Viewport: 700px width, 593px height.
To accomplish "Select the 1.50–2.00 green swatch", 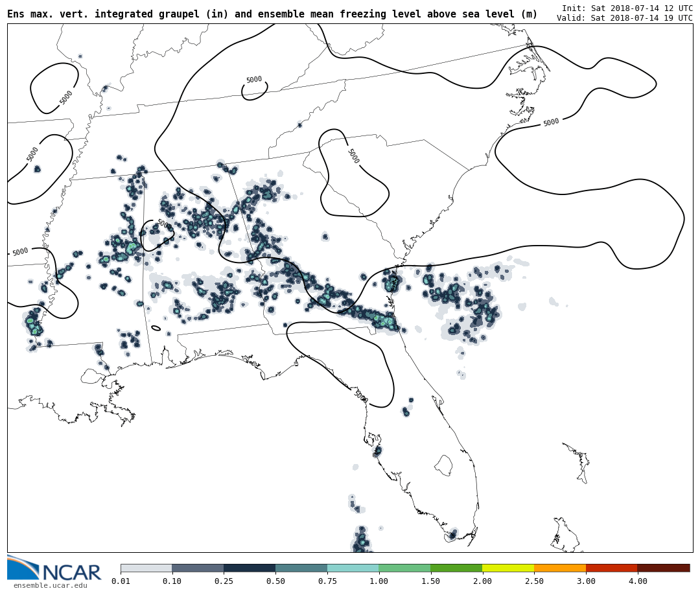I will pyautogui.click(x=456, y=568).
